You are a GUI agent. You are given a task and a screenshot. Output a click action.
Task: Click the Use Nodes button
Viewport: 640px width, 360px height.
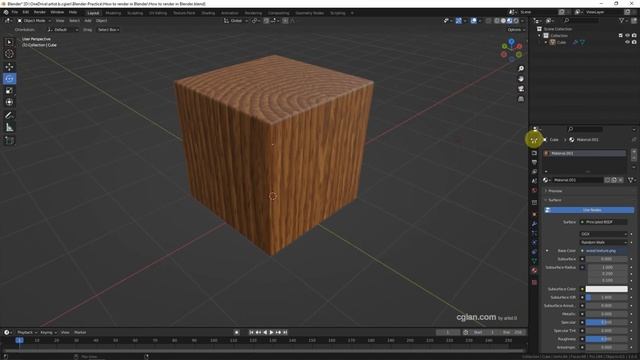589,210
